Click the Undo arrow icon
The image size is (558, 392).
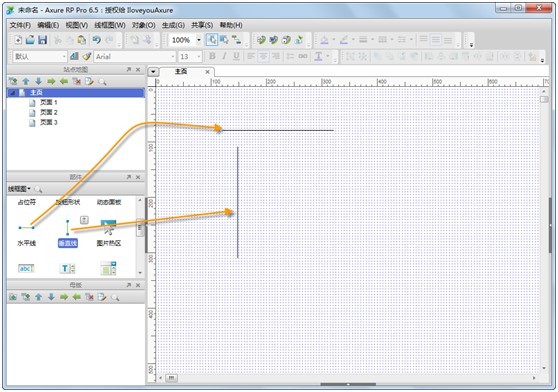(96, 40)
